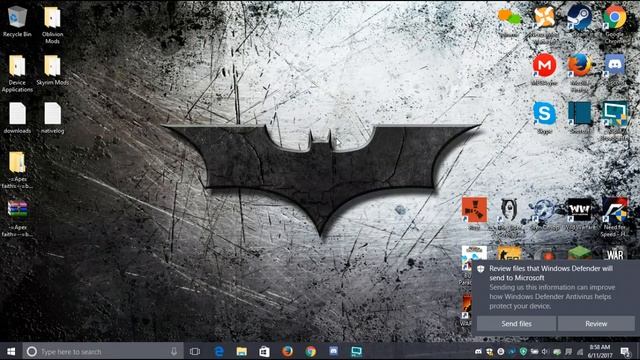Click the Discord system tray icon
Screen dimensions: 640x360
coord(478,351)
